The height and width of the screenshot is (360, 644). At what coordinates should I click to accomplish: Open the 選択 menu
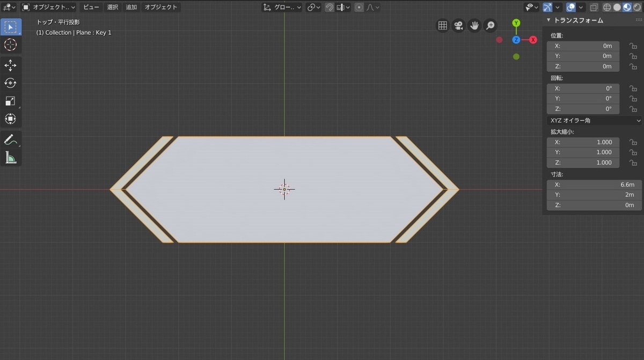coord(112,8)
